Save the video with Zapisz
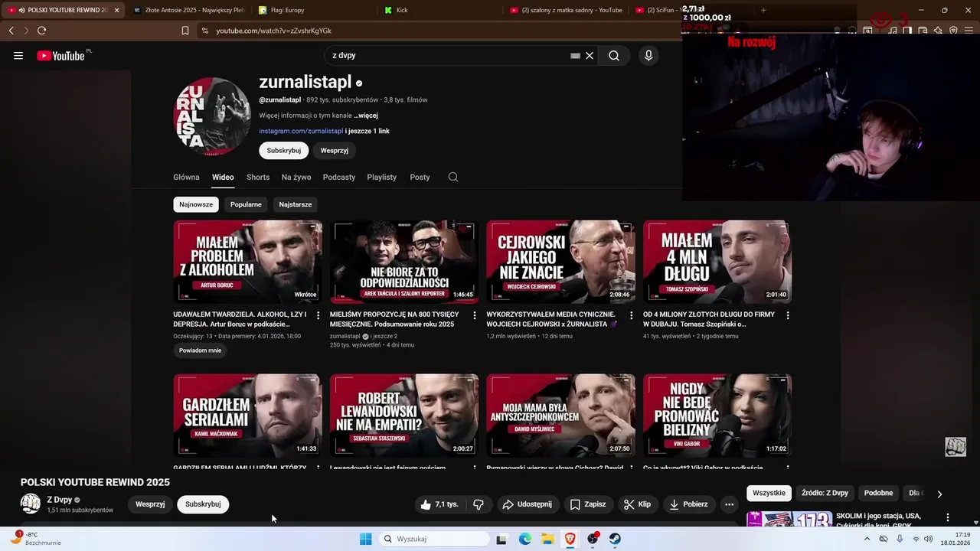The height and width of the screenshot is (551, 980). click(588, 504)
